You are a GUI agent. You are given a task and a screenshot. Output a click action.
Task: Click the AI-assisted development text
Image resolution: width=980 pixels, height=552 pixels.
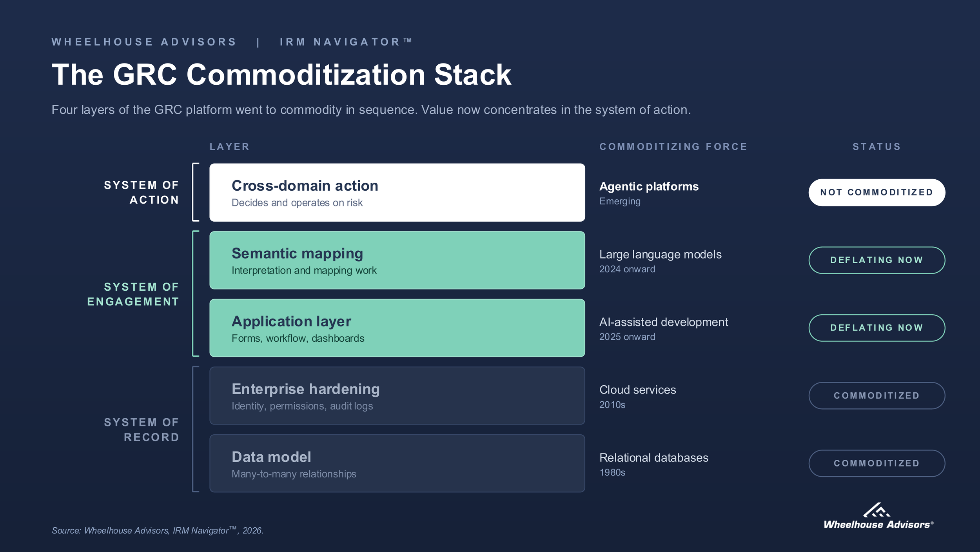click(x=664, y=322)
